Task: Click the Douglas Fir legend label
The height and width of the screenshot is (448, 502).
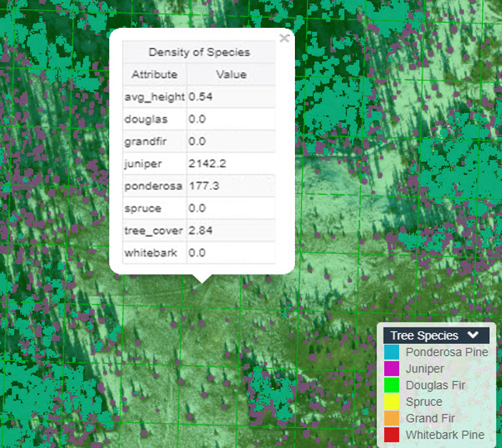Action: pos(436,385)
